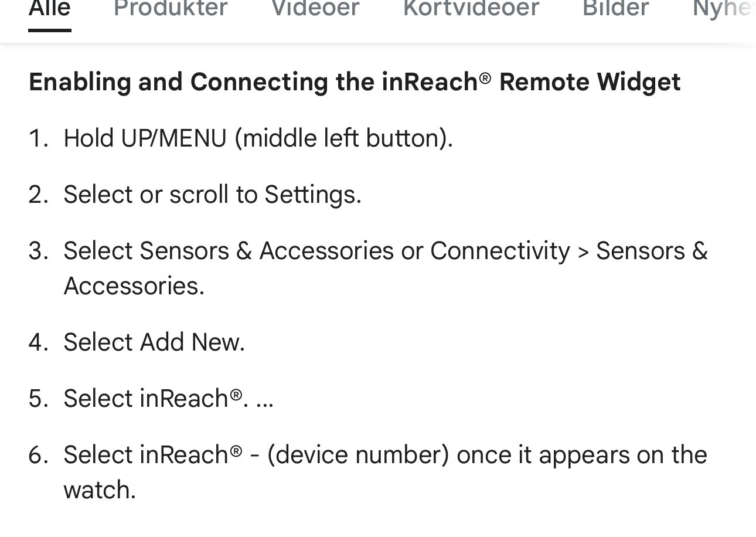Open the Videoer tab
The image size is (756, 537).
315,10
